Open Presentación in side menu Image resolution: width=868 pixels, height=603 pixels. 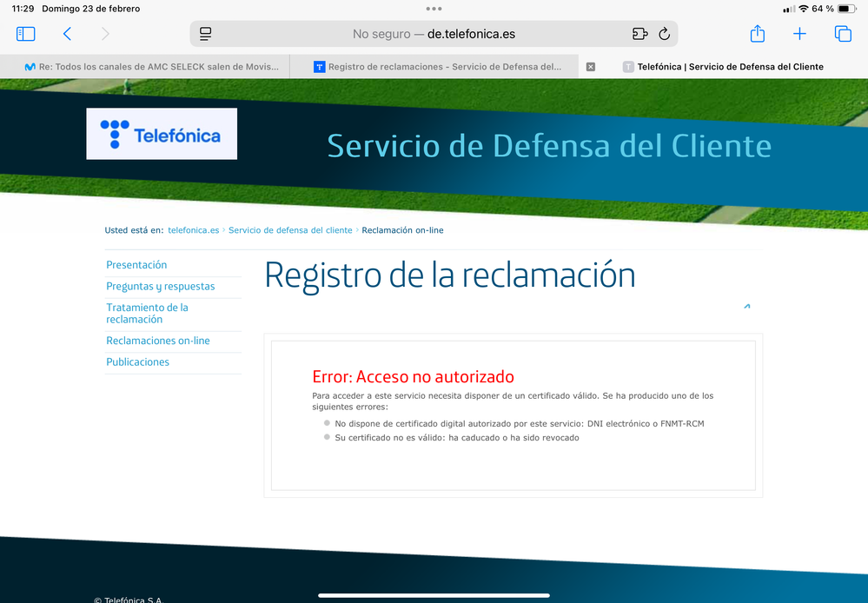(x=136, y=265)
